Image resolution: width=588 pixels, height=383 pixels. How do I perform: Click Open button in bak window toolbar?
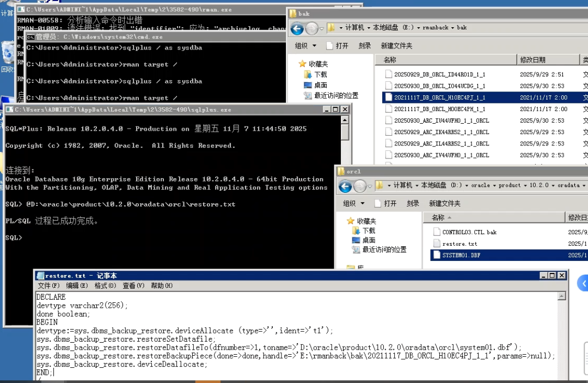click(x=338, y=46)
